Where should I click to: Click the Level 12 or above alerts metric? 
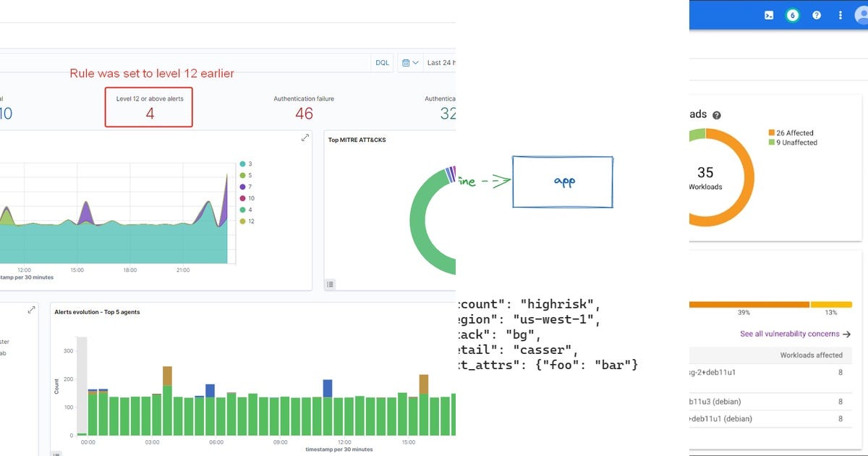149,107
